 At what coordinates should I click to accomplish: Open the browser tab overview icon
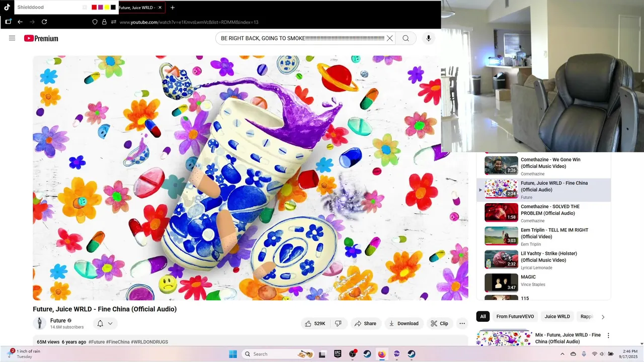[8, 22]
